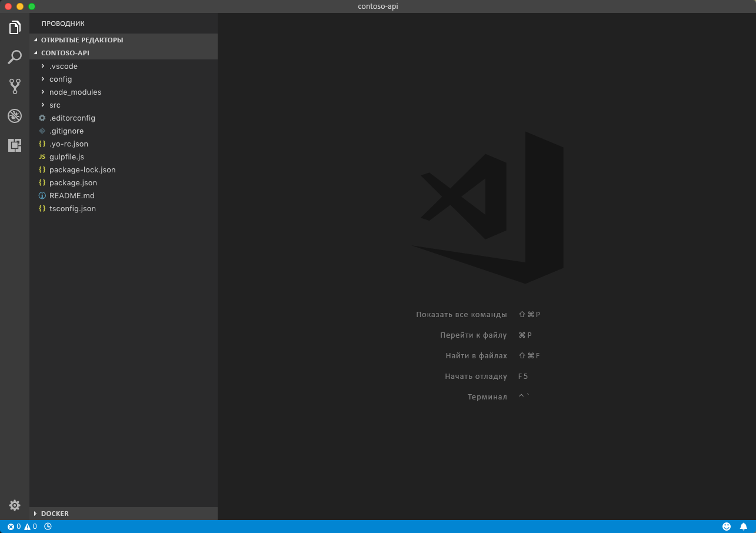756x533 pixels.
Task: Expand the src folder
Action: pyautogui.click(x=55, y=105)
